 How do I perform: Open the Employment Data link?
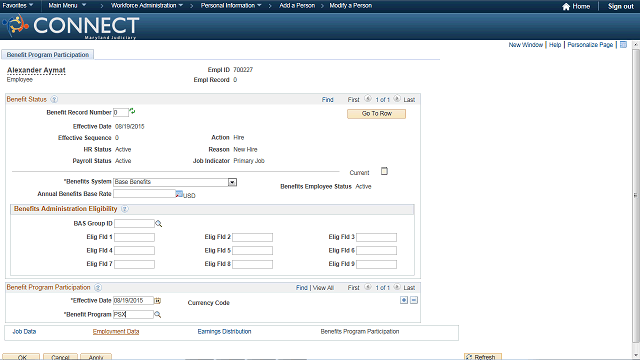[x=116, y=331]
